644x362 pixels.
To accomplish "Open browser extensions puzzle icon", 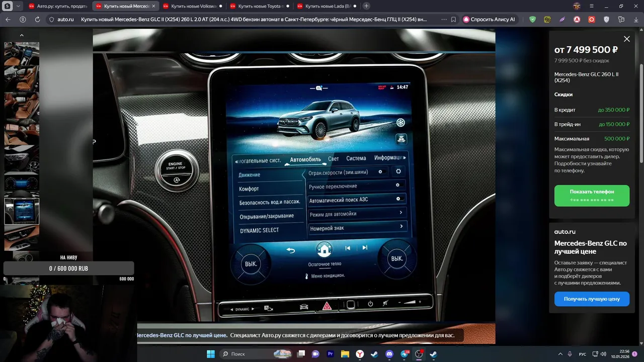I will coord(621,19).
